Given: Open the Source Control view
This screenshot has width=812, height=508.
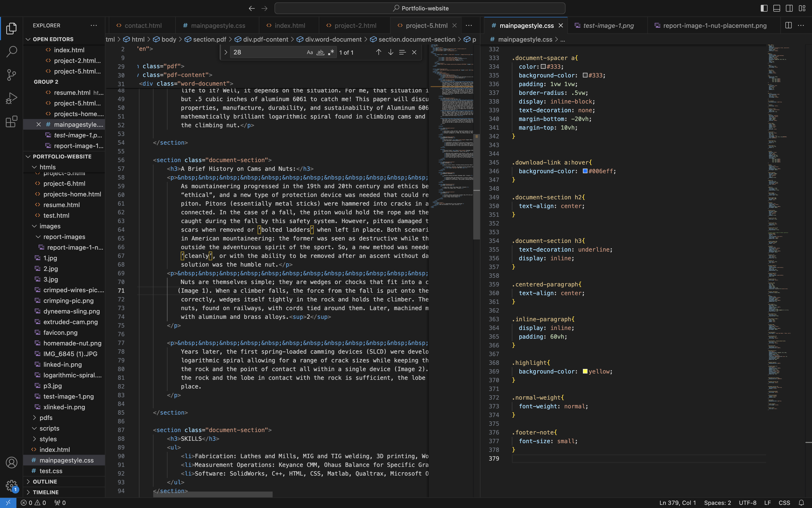Looking at the screenshot, I should pyautogui.click(x=11, y=75).
